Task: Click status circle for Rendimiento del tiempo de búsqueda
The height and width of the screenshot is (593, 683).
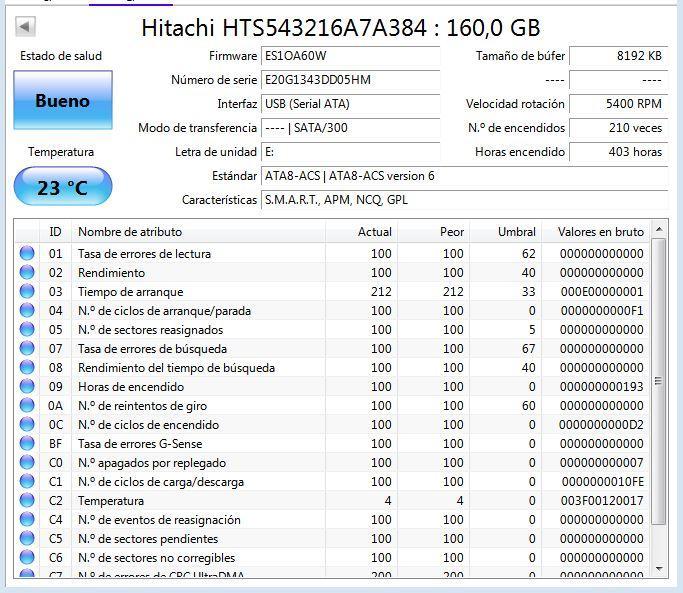Action: pyautogui.click(x=27, y=367)
